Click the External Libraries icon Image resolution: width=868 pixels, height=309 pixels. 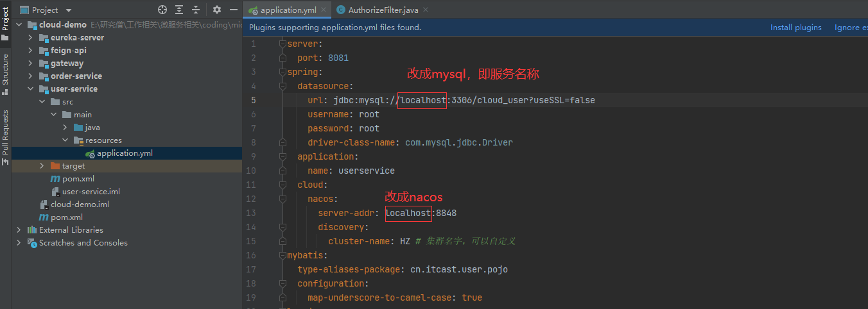[32, 230]
